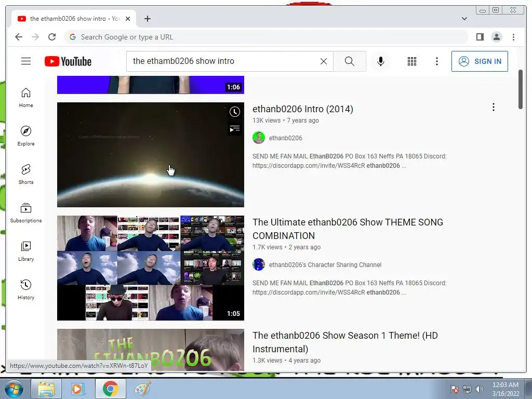532x399 pixels.
Task: Click the page vertical scrollbar thumb
Action: (521, 89)
